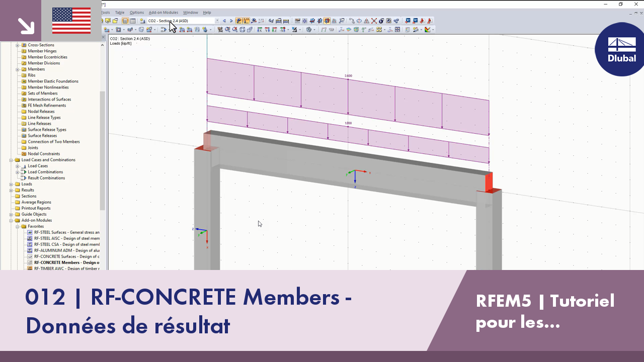Select Sets of Members entry

[43, 93]
